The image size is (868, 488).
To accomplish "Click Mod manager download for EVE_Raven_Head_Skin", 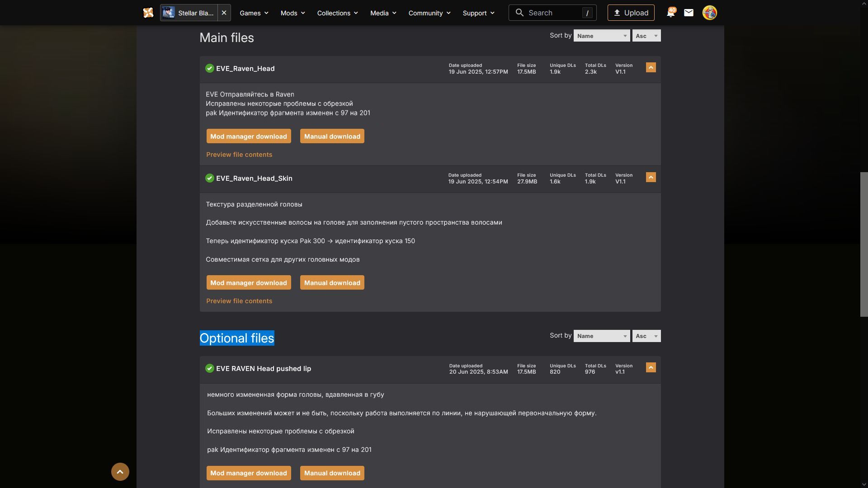I will tap(249, 282).
